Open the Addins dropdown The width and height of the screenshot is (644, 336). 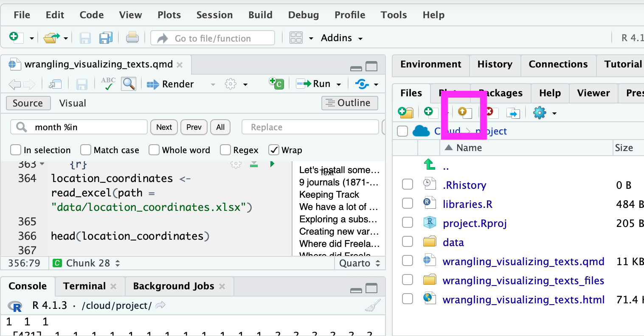click(x=341, y=38)
